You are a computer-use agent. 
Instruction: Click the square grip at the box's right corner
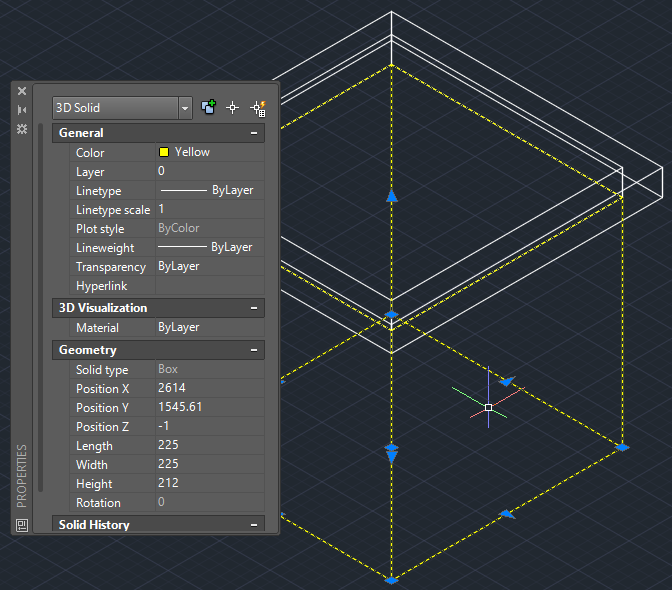622,447
